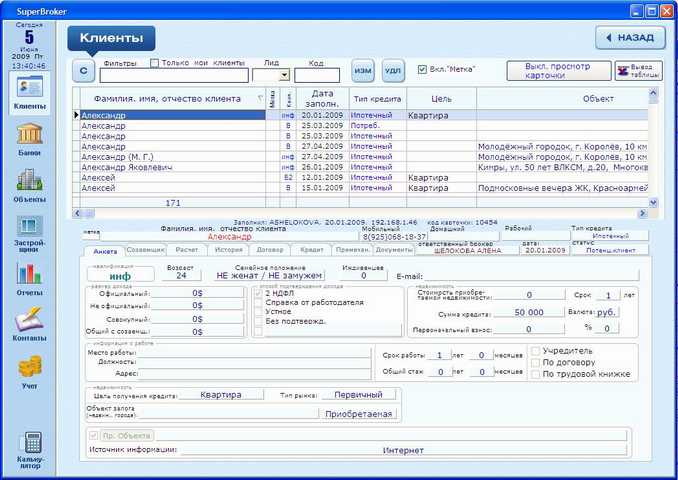The height and width of the screenshot is (480, 678).
Task: Switch to the Созаемщик tab
Action: point(145,250)
